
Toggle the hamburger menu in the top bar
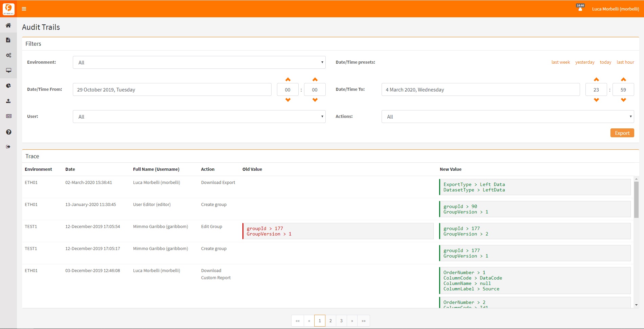(24, 9)
